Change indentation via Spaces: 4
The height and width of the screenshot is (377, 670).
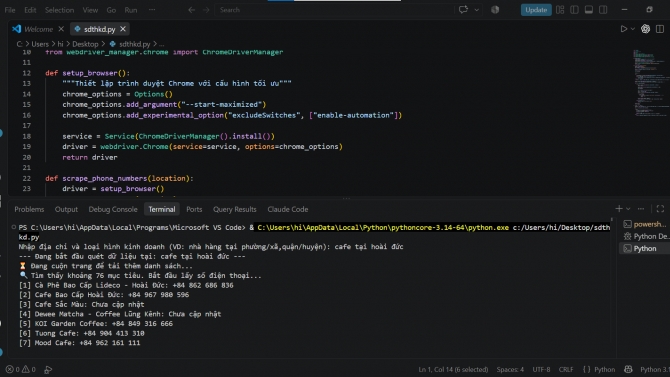pyautogui.click(x=510, y=370)
